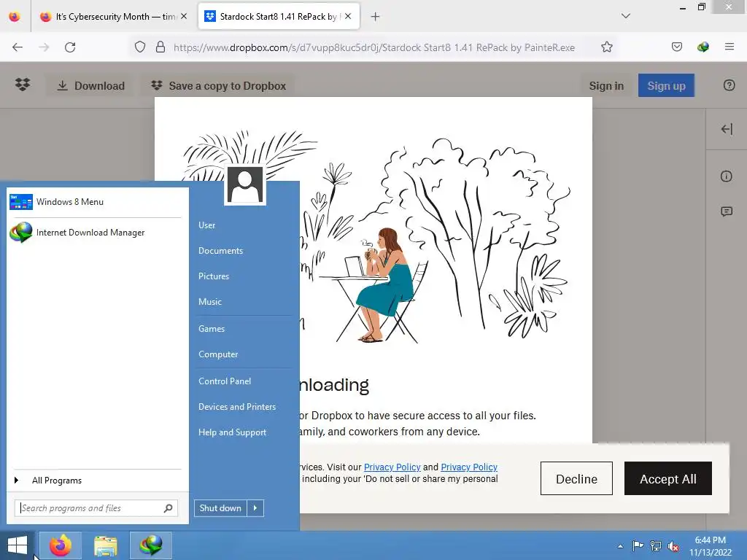Open the Dropbox help question mark icon
Screen dimensions: 747x560
pos(729,85)
